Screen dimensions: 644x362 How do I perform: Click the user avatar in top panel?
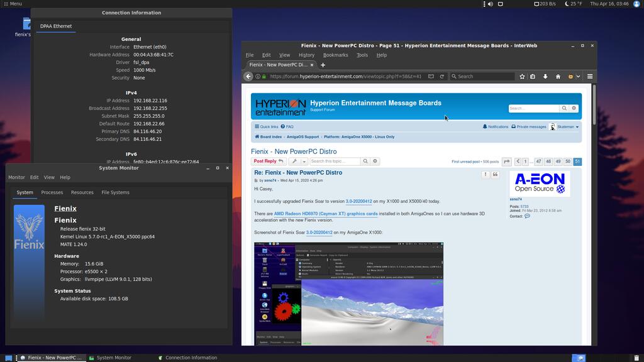coord(636,4)
